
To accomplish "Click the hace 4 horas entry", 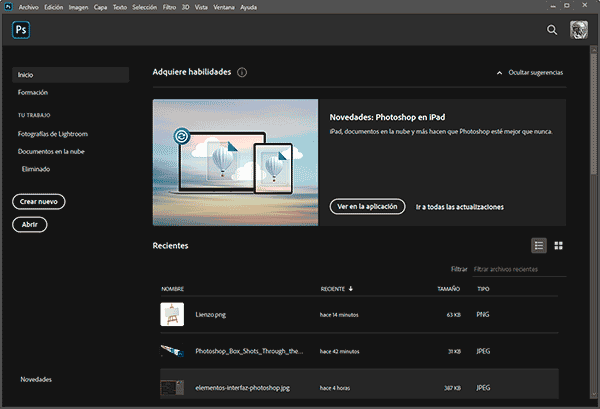I will pyautogui.click(x=335, y=388).
